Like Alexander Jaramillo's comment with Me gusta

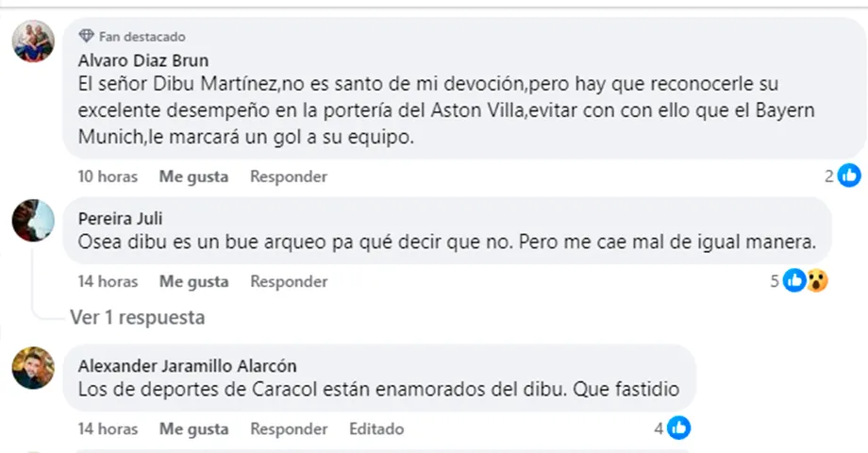(x=193, y=429)
